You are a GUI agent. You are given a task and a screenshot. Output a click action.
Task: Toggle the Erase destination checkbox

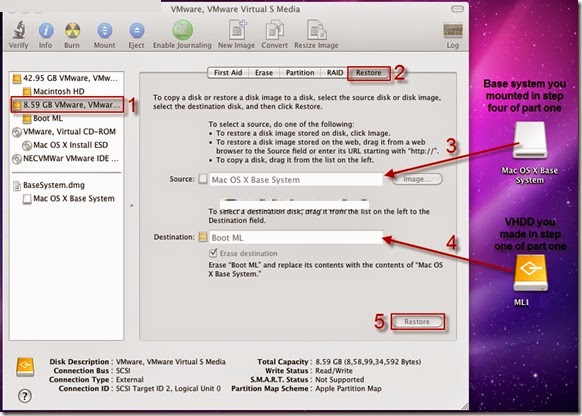point(213,253)
